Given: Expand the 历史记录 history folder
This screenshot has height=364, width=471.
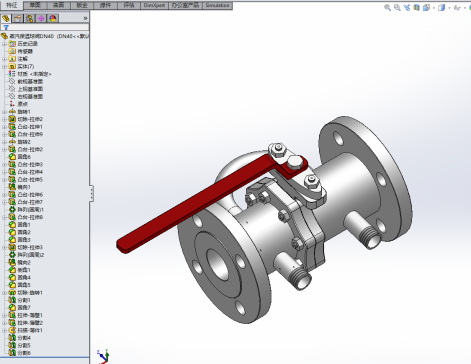Looking at the screenshot, I should click(x=4, y=44).
